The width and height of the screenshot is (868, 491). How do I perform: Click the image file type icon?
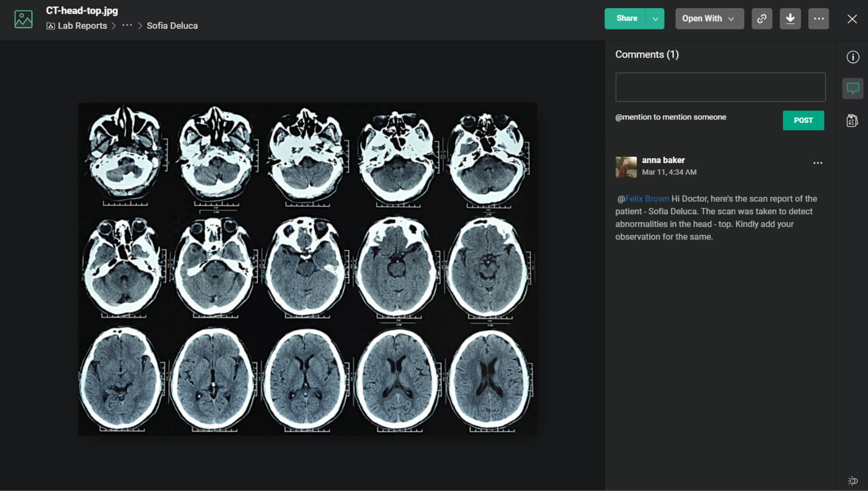[24, 19]
